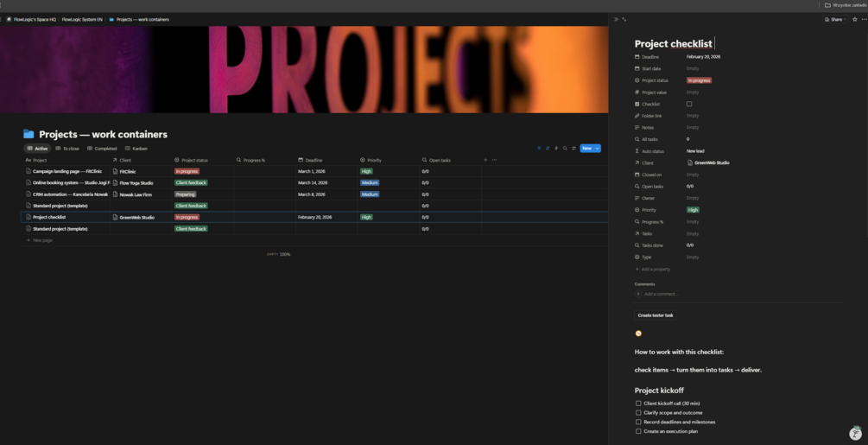Click the Folder link property link icon

(637, 116)
